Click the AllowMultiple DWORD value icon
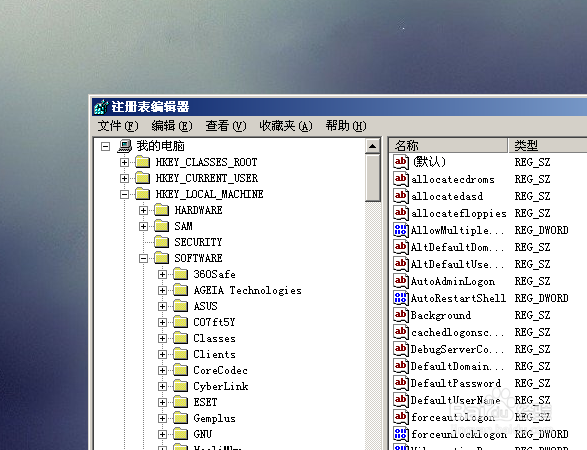Image resolution: width=587 pixels, height=450 pixels. pyautogui.click(x=401, y=230)
